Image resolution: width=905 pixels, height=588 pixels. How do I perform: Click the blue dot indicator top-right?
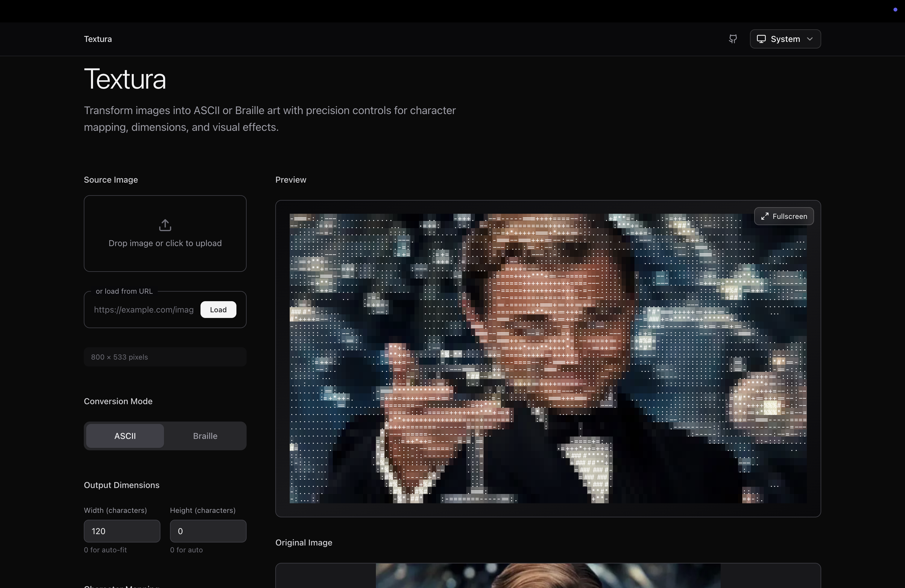coord(895,10)
